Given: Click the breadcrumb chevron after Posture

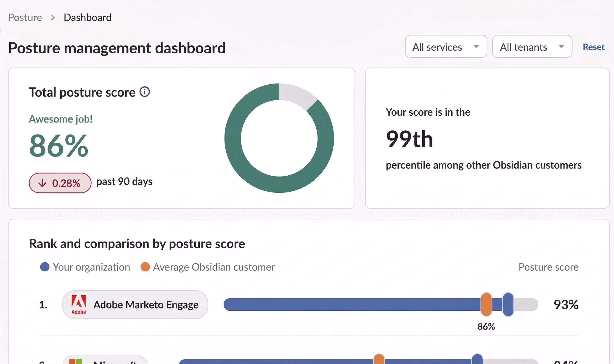Looking at the screenshot, I should point(53,17).
